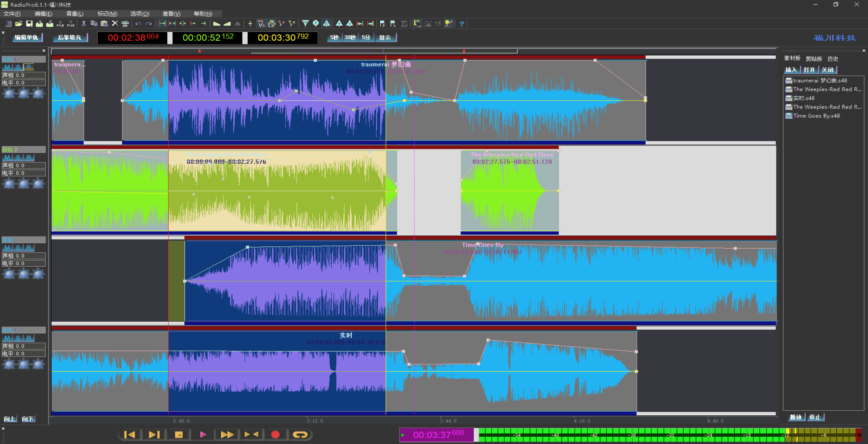Click the 显示 button
The image size is (868, 444).
pyautogui.click(x=385, y=37)
